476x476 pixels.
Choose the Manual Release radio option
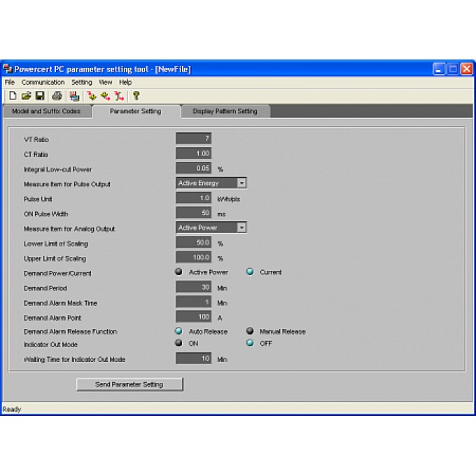point(250,332)
